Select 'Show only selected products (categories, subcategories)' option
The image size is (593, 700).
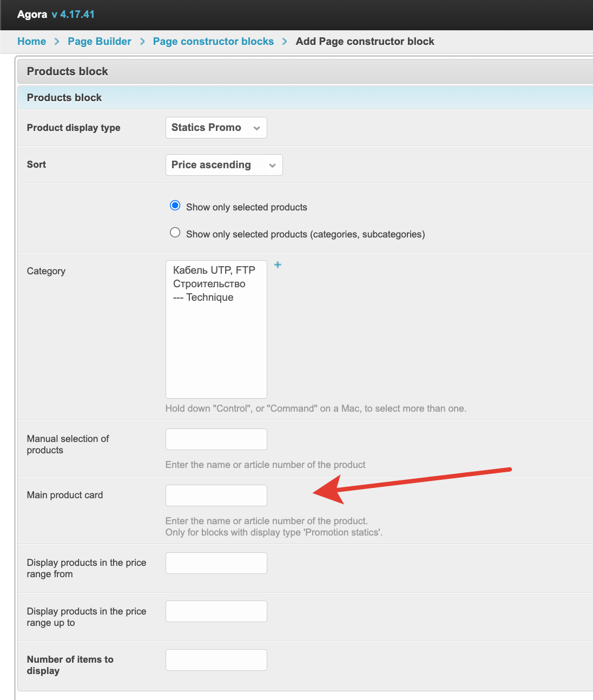175,233
